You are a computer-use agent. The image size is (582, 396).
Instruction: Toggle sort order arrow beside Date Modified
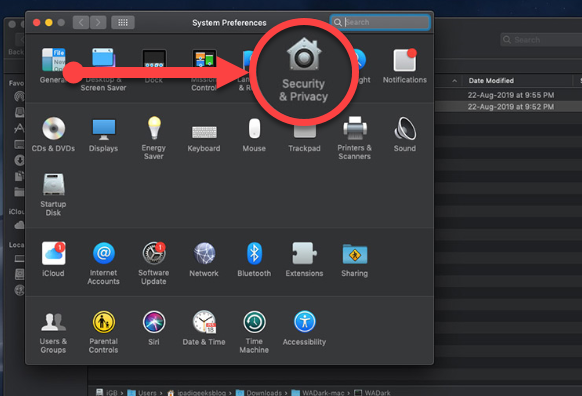click(454, 81)
